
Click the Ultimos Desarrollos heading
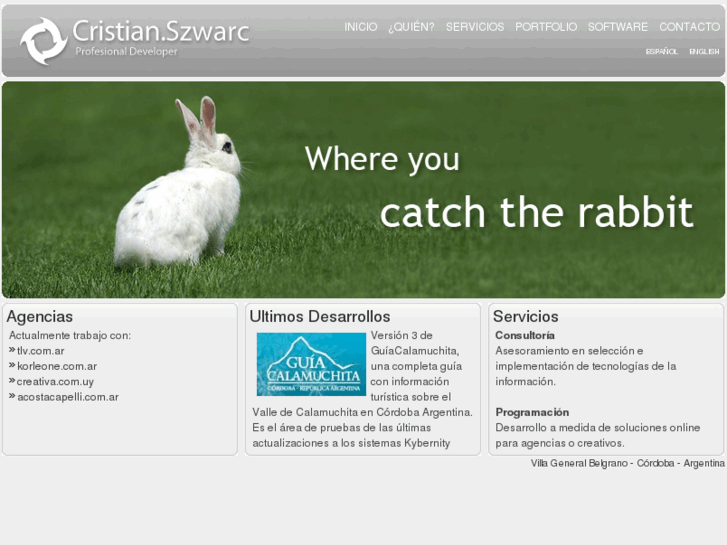pyautogui.click(x=319, y=317)
